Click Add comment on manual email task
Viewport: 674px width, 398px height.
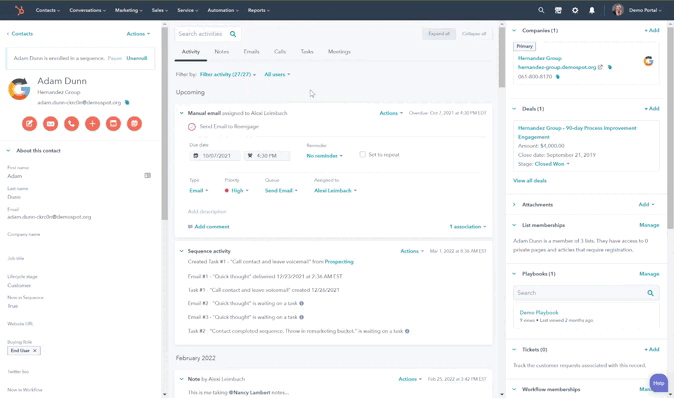[208, 227]
